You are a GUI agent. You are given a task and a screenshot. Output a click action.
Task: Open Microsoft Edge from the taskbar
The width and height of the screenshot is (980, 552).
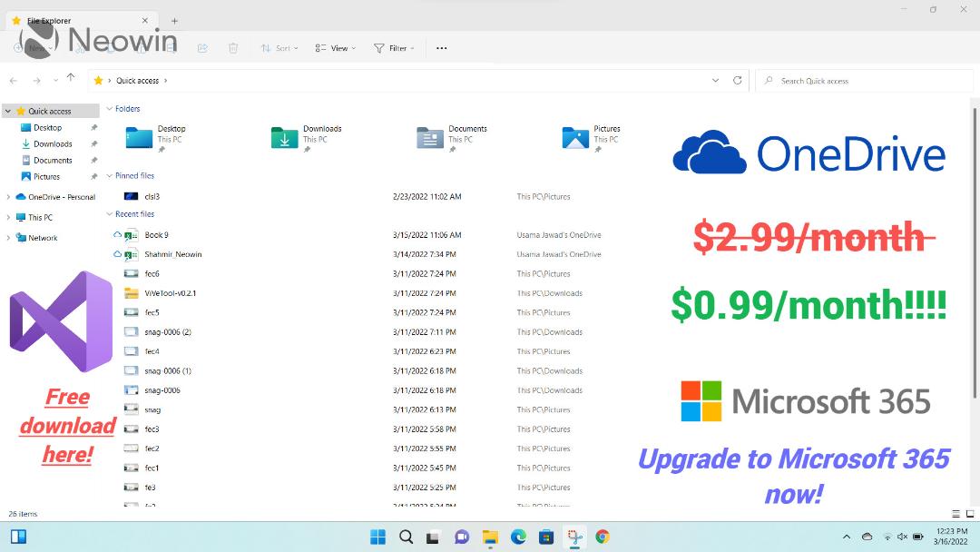pyautogui.click(x=518, y=537)
